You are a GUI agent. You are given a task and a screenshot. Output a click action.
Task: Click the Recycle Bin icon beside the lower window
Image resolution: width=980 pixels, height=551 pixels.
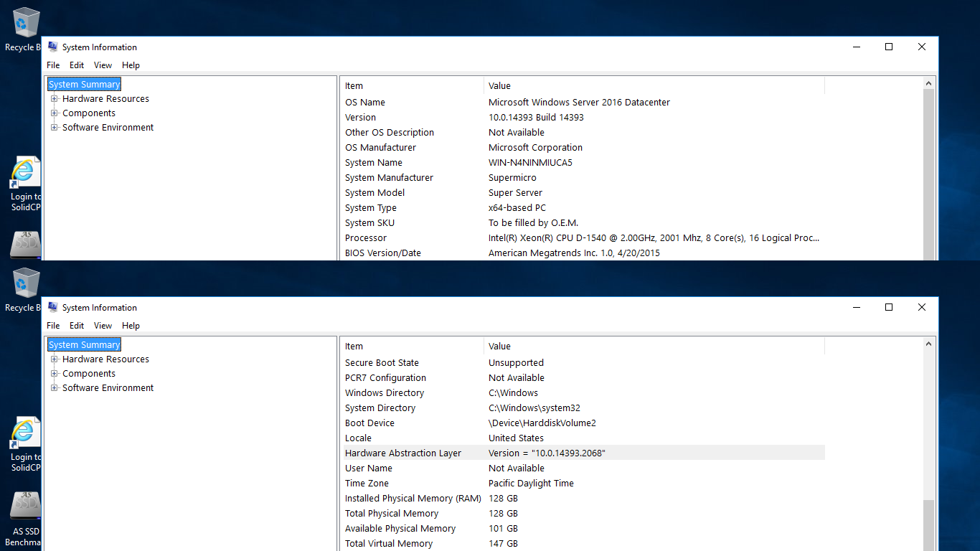coord(24,284)
